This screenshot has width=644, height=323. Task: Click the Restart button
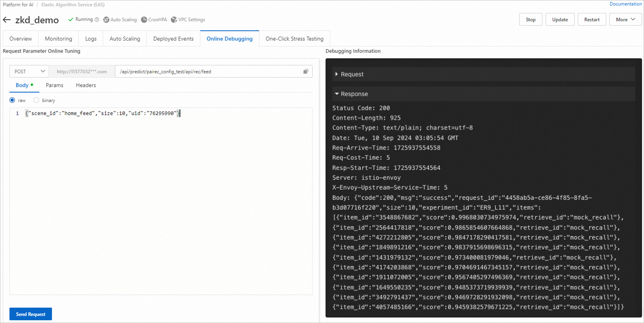click(x=592, y=20)
